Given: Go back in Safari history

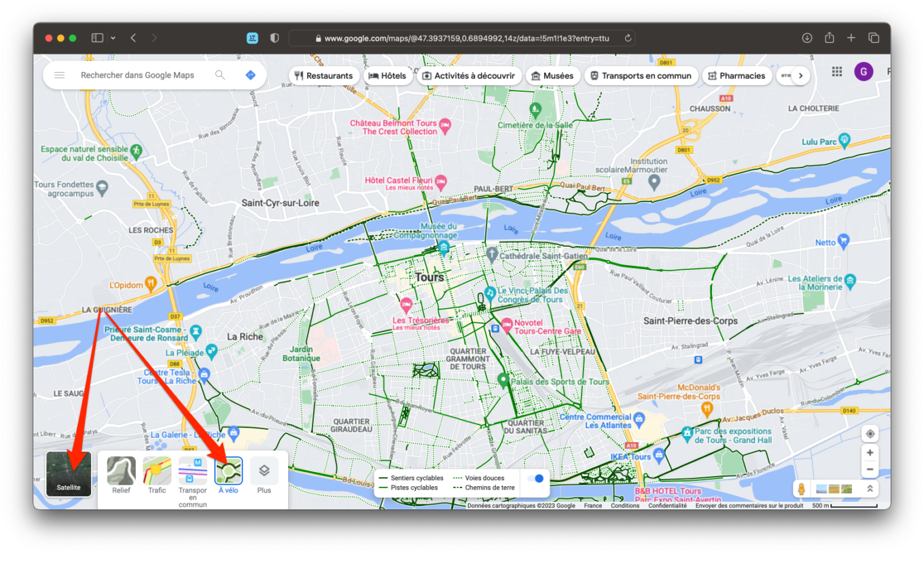Looking at the screenshot, I should point(133,38).
